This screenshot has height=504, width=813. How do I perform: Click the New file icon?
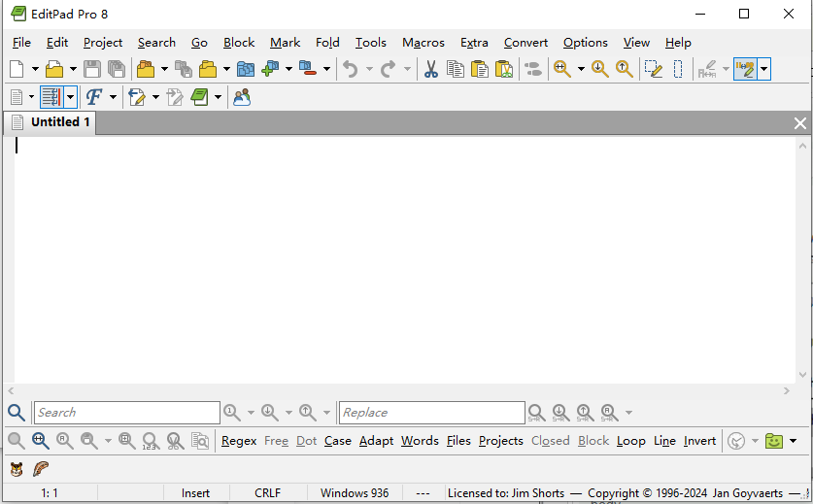coord(17,69)
